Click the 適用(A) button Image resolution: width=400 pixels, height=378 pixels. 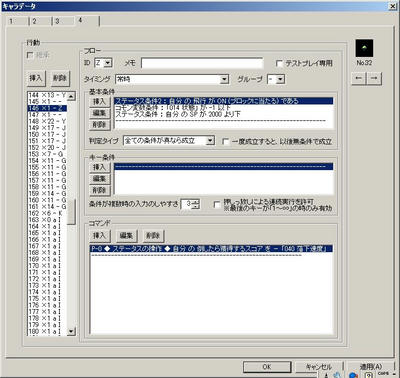(370, 367)
